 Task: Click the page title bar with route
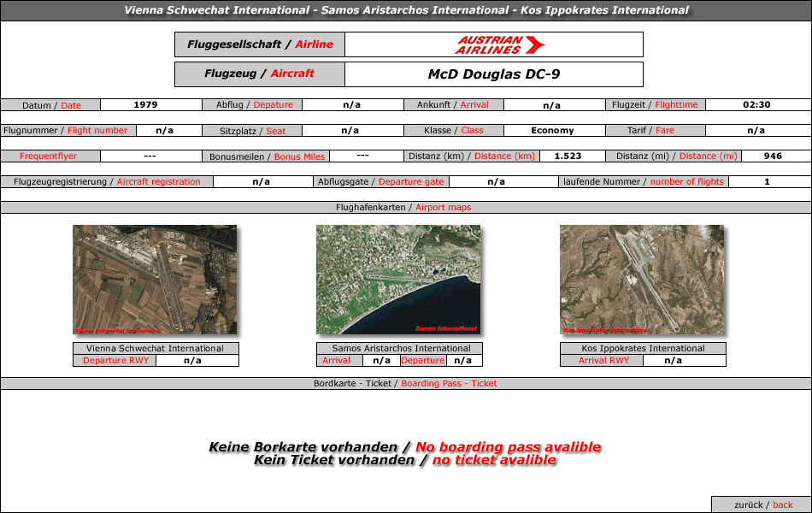[406, 10]
